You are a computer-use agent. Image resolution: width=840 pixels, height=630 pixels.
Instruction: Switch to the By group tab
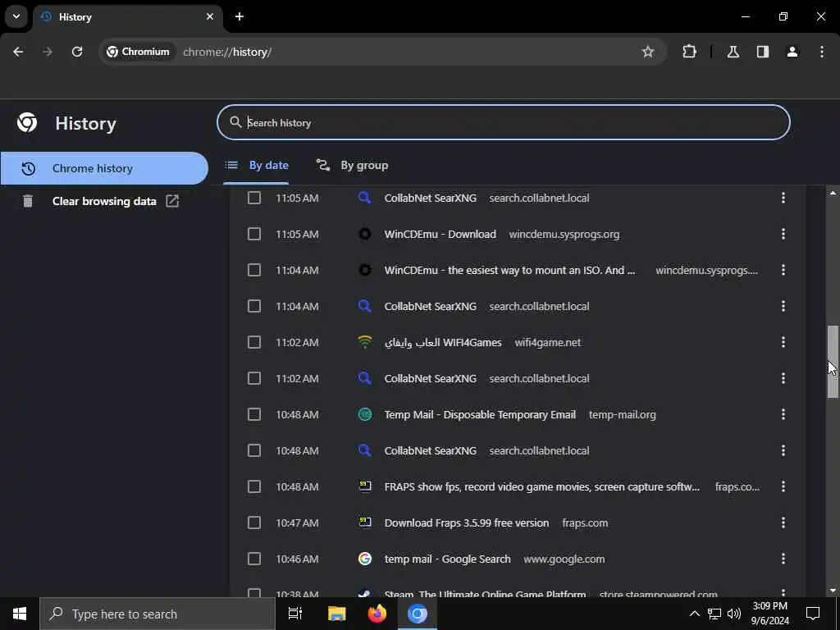[352, 166]
